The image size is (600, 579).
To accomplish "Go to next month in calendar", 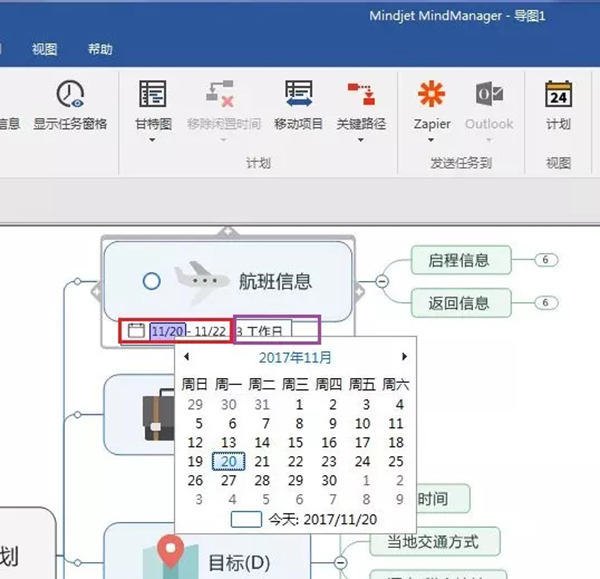I will click(x=404, y=357).
